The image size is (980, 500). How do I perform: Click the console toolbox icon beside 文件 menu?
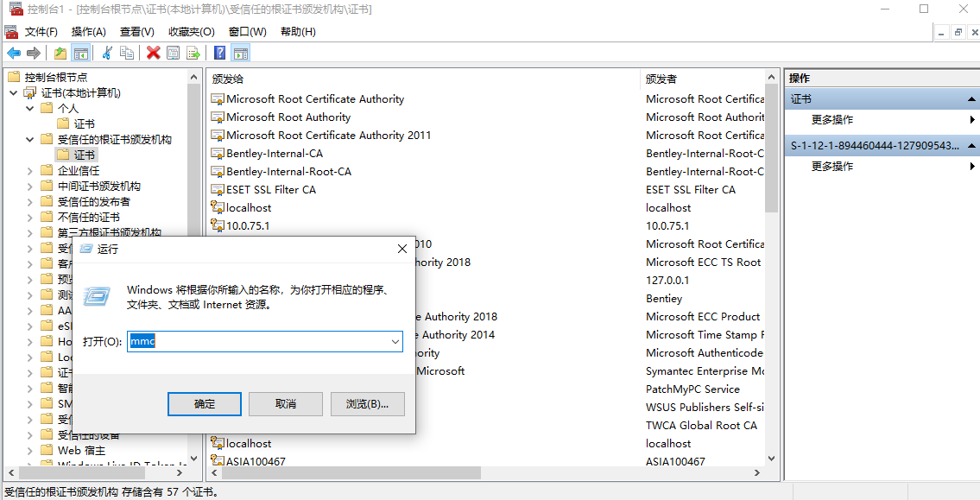point(11,32)
